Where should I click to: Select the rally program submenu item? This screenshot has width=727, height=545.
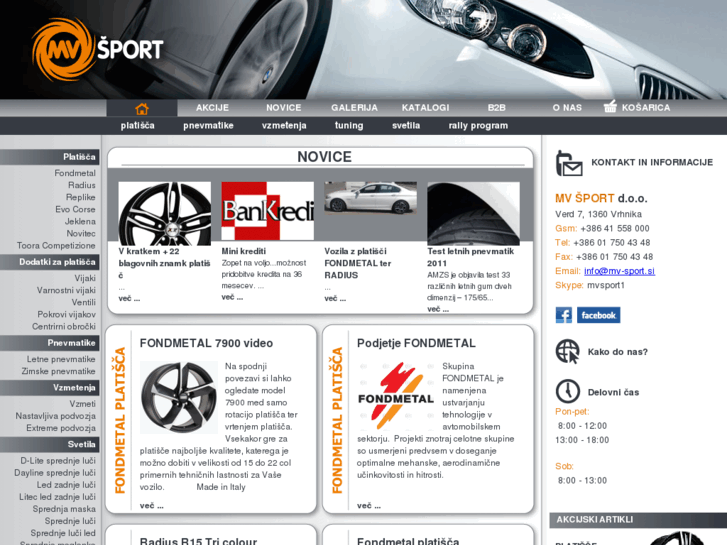tap(478, 126)
